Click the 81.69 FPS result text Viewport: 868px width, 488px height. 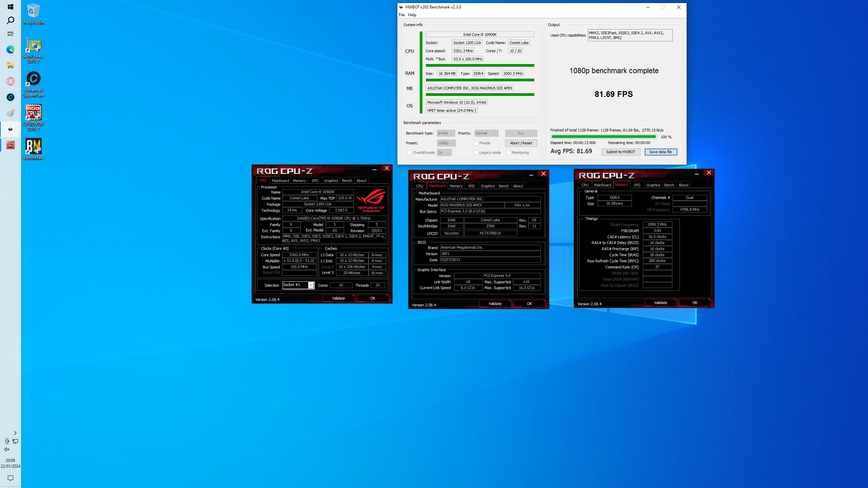pyautogui.click(x=613, y=94)
